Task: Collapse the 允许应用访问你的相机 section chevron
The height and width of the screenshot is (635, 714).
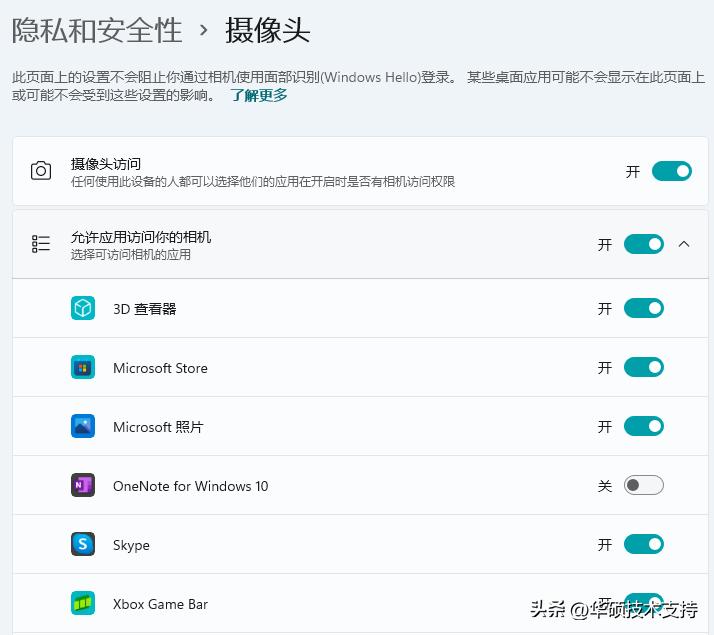Action: (684, 244)
